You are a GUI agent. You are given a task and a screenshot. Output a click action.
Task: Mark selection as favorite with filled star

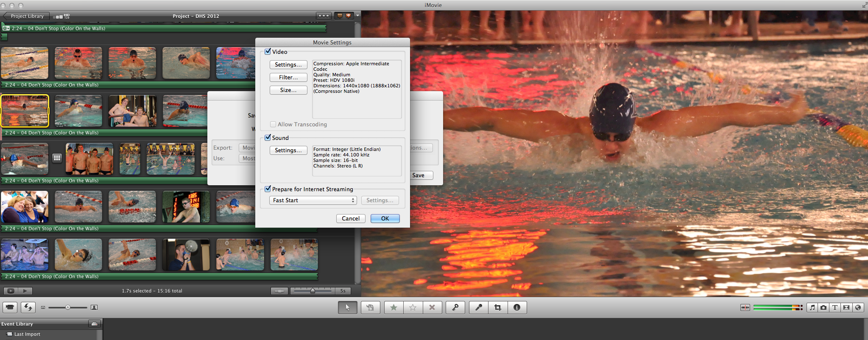click(394, 307)
